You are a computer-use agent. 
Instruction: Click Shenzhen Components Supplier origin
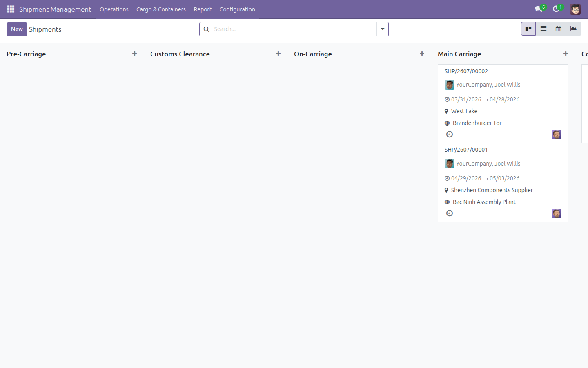(x=492, y=190)
